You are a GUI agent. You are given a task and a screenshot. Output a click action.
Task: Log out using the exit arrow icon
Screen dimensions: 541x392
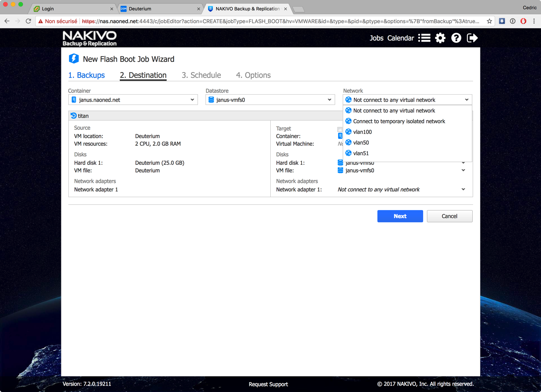(472, 38)
